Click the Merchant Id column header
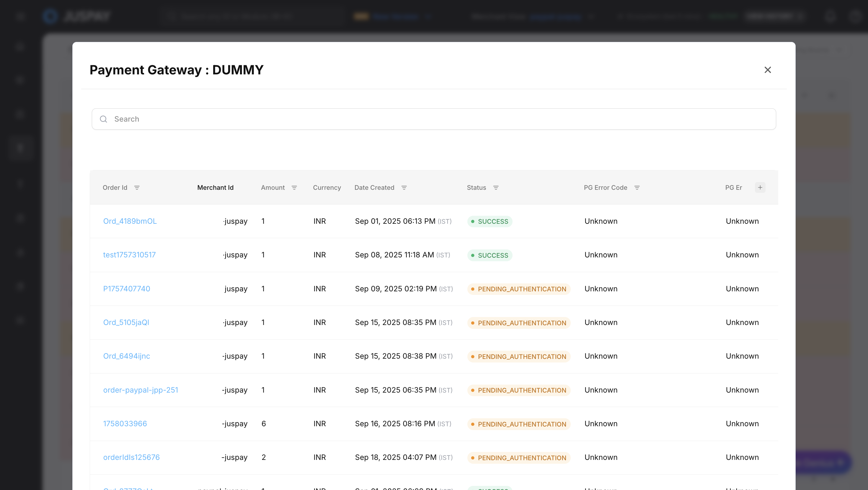The width and height of the screenshot is (868, 490). tap(215, 188)
